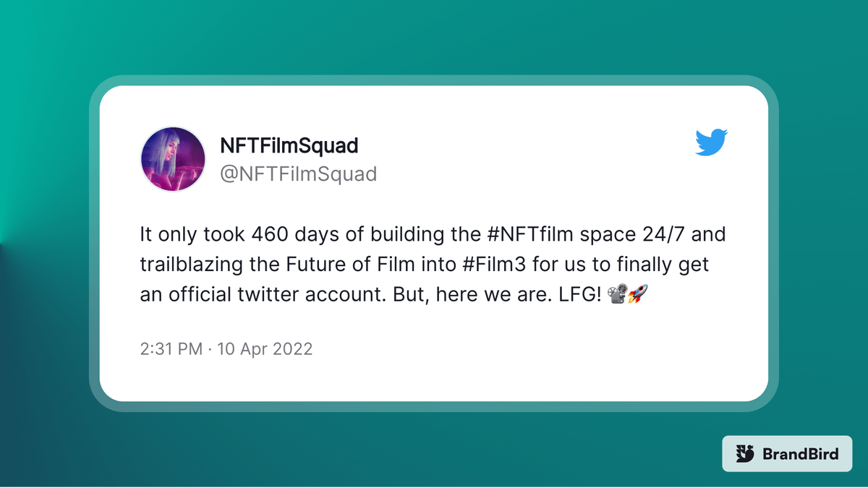Screen dimensions: 868x488
Task: Click the blue Twitter bird logo
Action: point(711,142)
